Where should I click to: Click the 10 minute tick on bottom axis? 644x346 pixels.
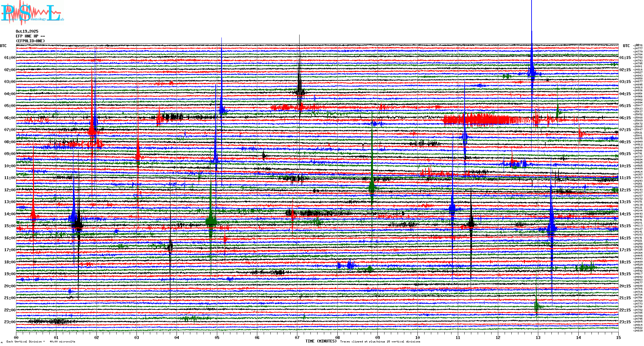pos(417,338)
